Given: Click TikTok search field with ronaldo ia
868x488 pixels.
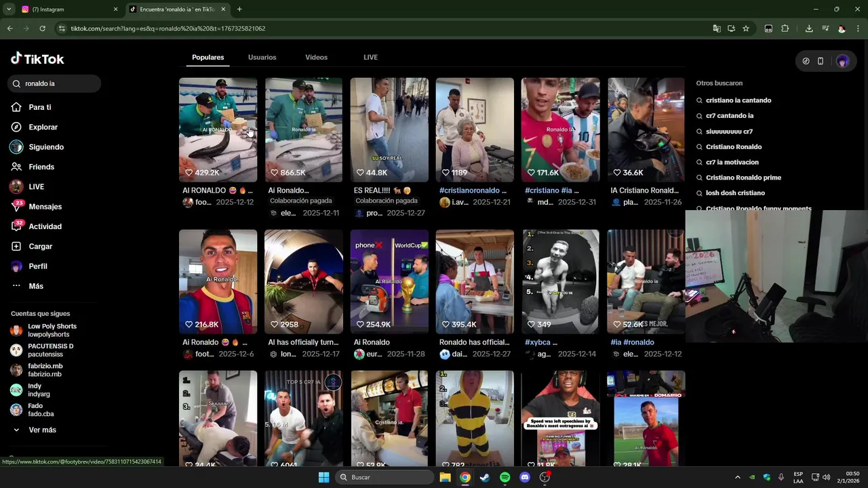Looking at the screenshot, I should point(54,83).
